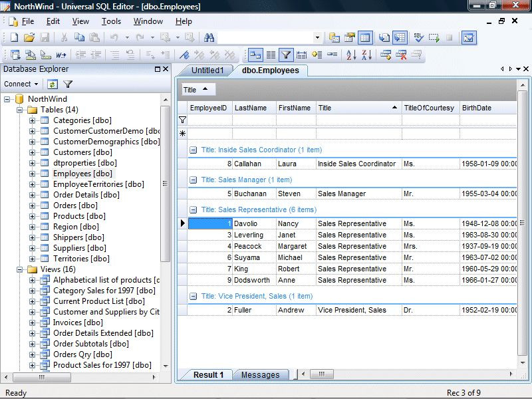Screen dimensions: 532x399
Task: Select the Products [dbo] table
Action: point(79,216)
